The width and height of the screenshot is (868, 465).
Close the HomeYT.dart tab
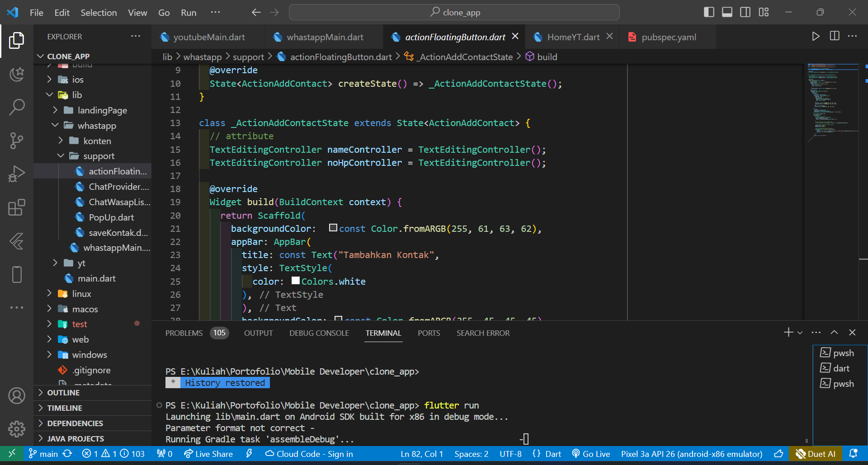click(x=609, y=36)
